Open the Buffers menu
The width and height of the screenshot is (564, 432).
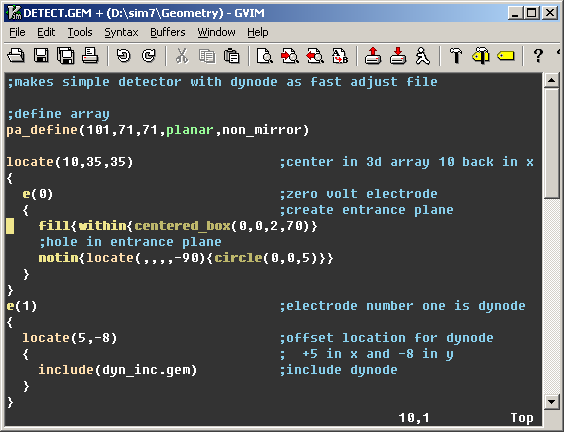pyautogui.click(x=168, y=32)
